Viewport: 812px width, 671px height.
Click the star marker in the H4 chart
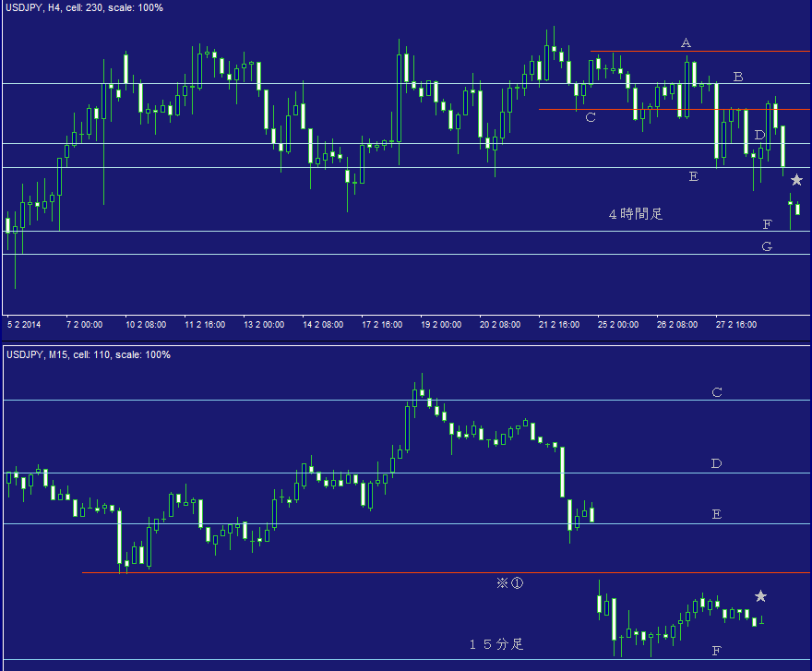(796, 180)
